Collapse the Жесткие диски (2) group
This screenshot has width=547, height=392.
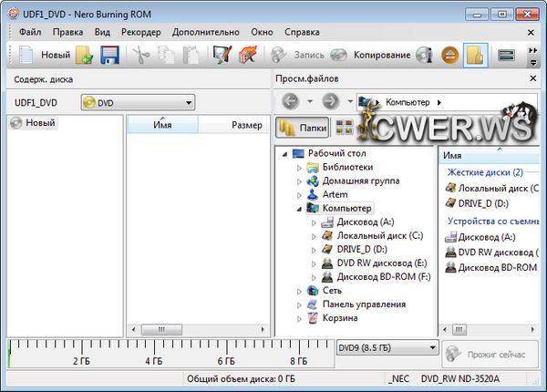point(485,172)
